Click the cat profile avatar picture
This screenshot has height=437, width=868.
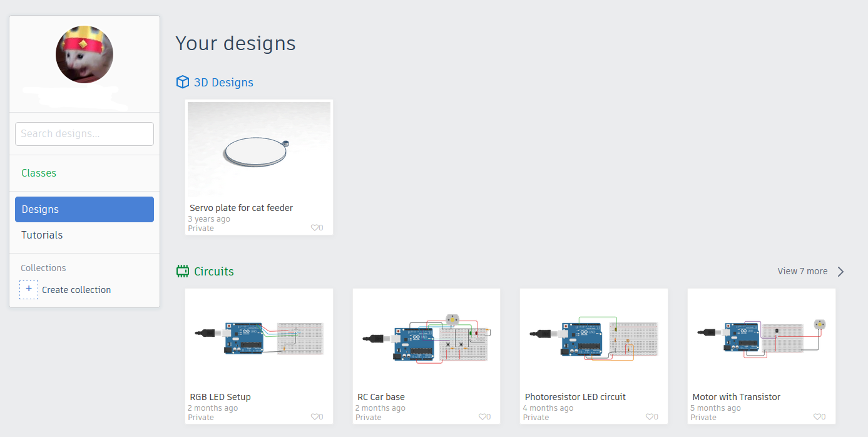pos(84,54)
